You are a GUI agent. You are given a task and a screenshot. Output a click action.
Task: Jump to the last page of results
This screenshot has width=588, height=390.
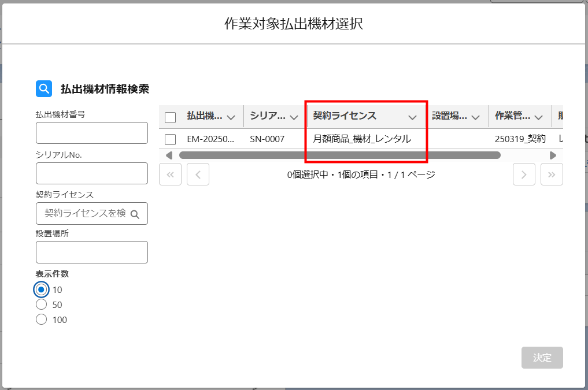pyautogui.click(x=552, y=174)
